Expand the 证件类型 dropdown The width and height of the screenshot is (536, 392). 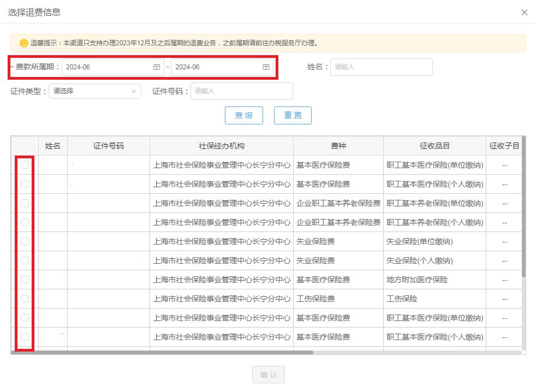95,91
